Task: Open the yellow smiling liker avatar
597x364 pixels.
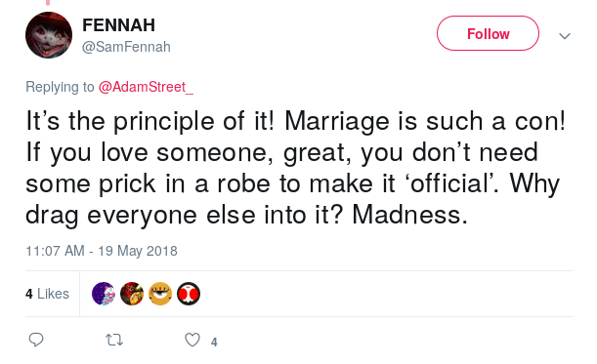Action: coord(160,294)
